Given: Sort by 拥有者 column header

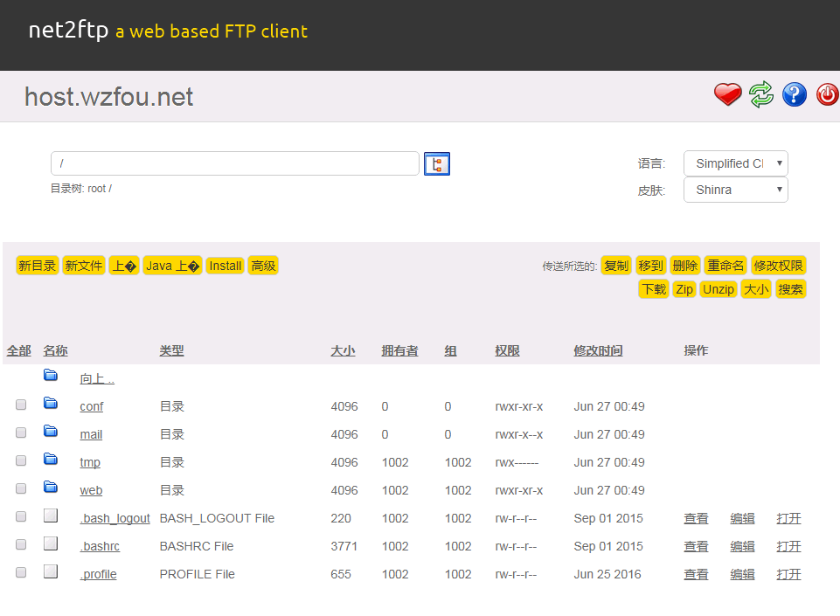Looking at the screenshot, I should pyautogui.click(x=399, y=351).
